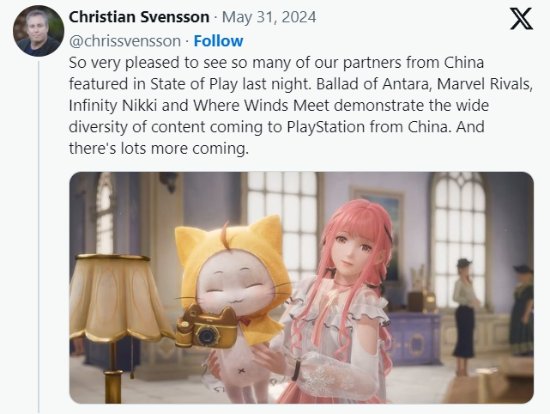Click the words "Infinity Nikki" in the tweet
Image resolution: width=550 pixels, height=414 pixels.
[113, 106]
